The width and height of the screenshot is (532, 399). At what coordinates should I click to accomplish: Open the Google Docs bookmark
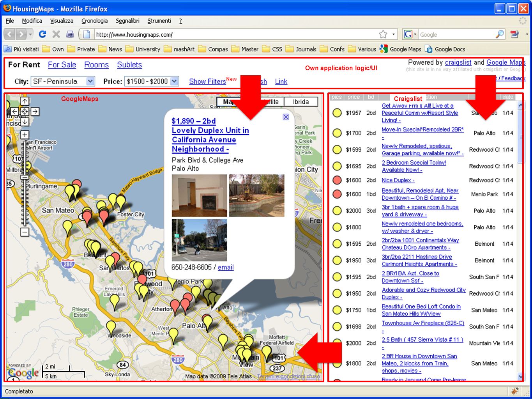[445, 49]
